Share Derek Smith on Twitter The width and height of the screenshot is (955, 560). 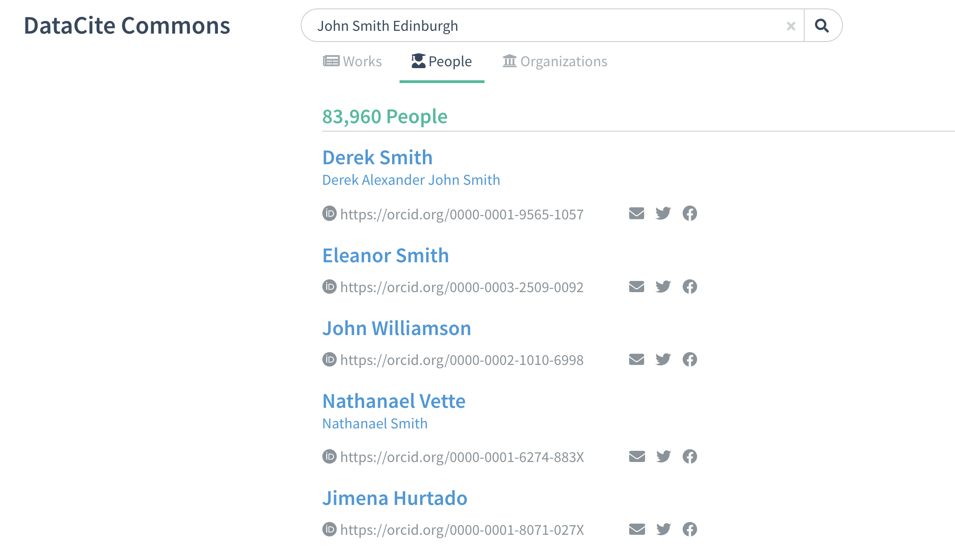tap(663, 213)
